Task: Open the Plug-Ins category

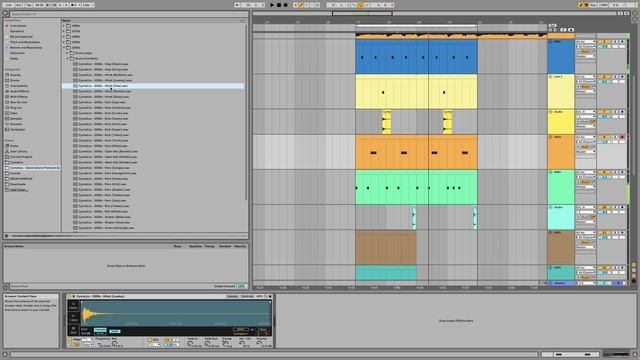Action: click(16, 108)
